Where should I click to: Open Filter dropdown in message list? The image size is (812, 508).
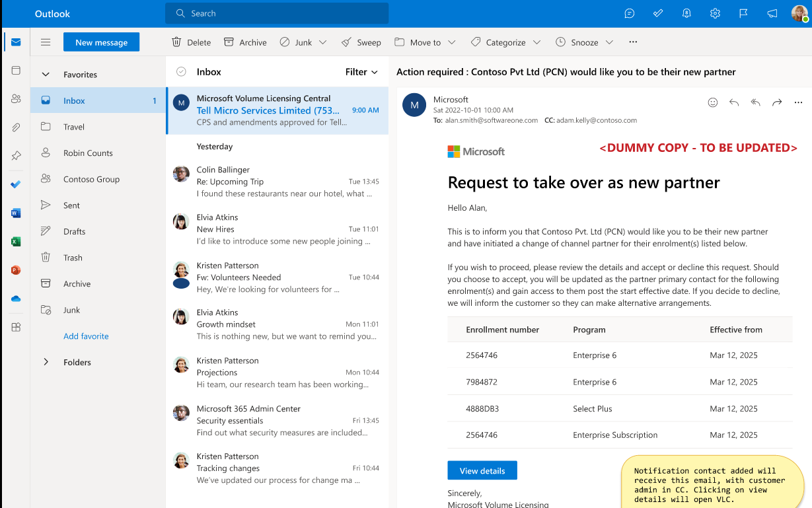pos(361,72)
